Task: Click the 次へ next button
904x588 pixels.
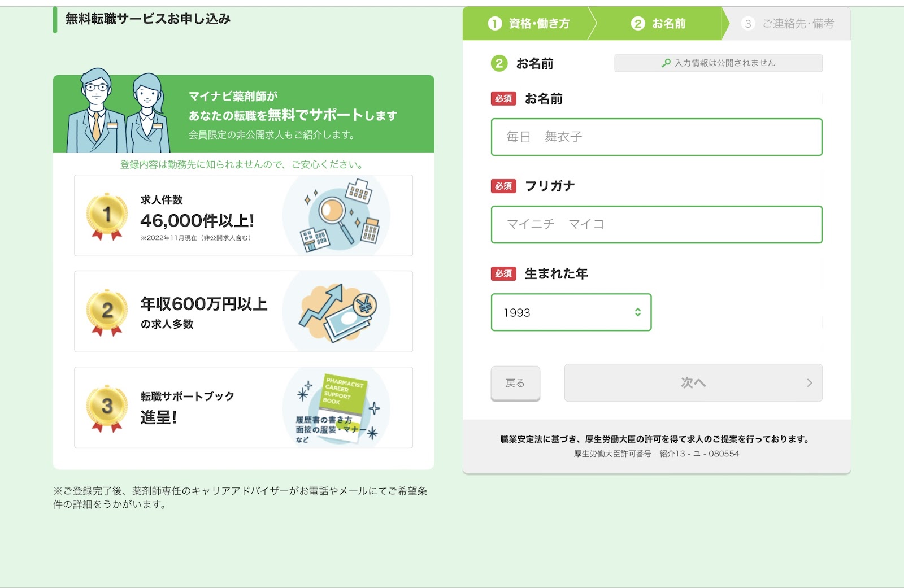Action: 693,383
